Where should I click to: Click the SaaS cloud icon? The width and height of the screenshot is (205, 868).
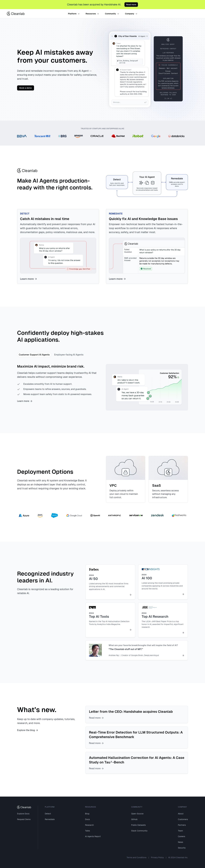click(168, 468)
